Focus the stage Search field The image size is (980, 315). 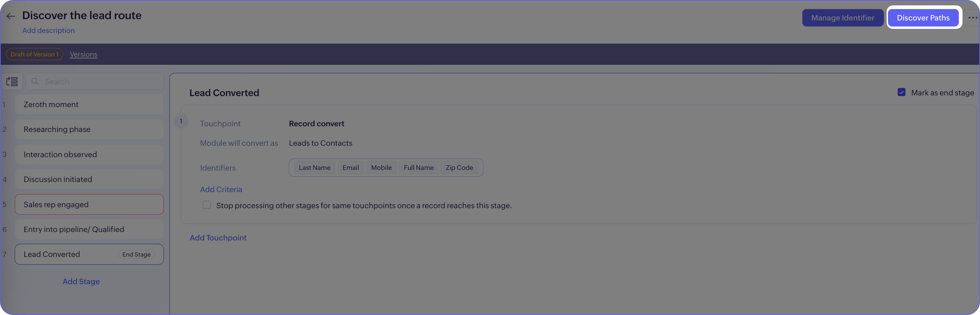95,81
